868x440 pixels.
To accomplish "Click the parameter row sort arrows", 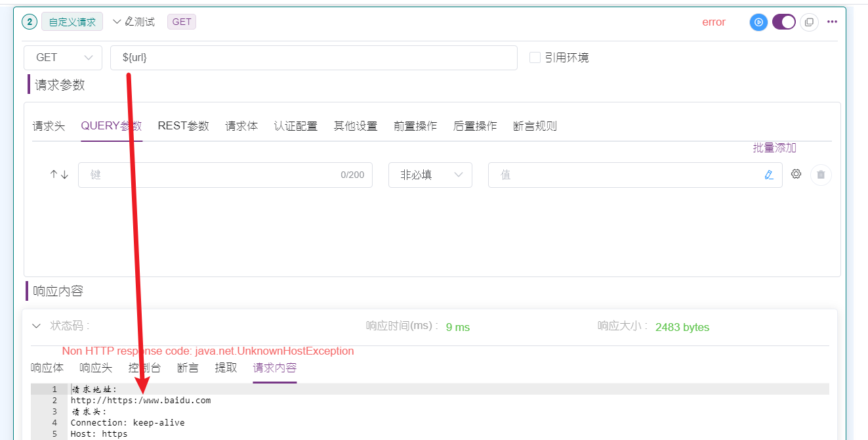I will [59, 175].
